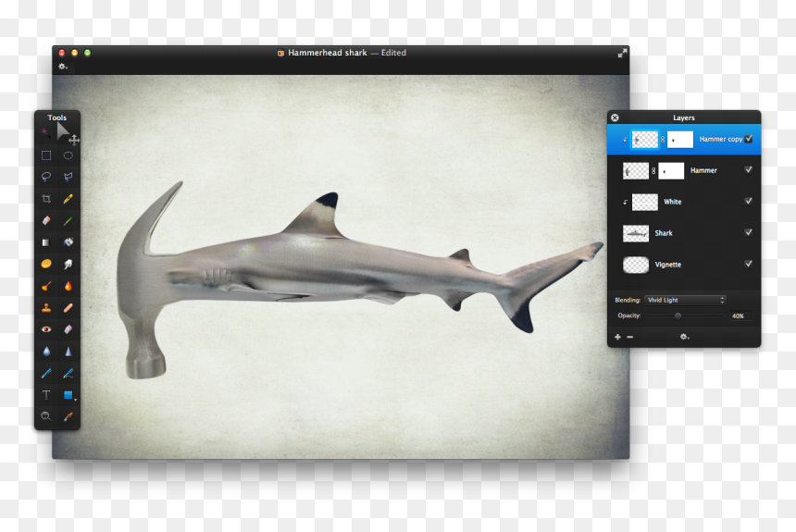Open the Blending mode dropdown
The width and height of the screenshot is (796, 532).
[x=685, y=300]
